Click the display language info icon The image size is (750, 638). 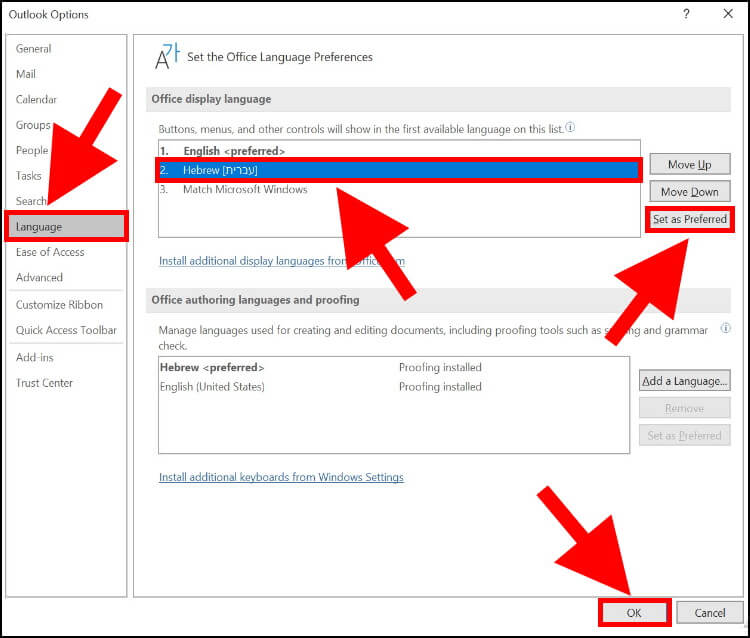tap(570, 128)
